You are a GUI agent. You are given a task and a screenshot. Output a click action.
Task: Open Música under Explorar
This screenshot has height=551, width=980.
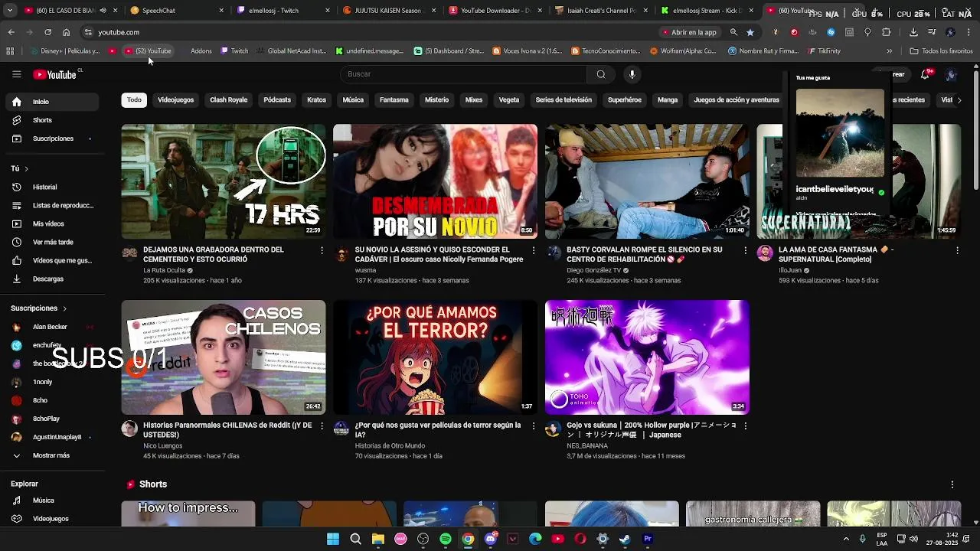click(51, 500)
